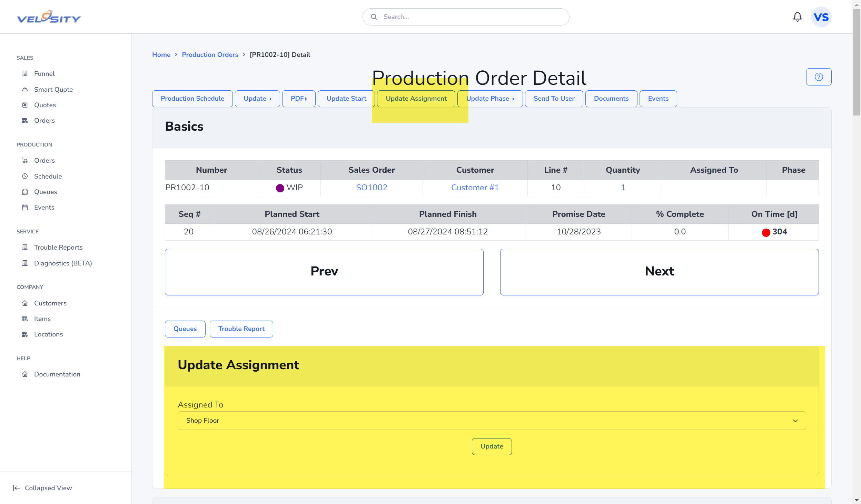Screen dimensions: 861x504
Task: Click the Sales Orders sidebar icon
Action: [25, 120]
